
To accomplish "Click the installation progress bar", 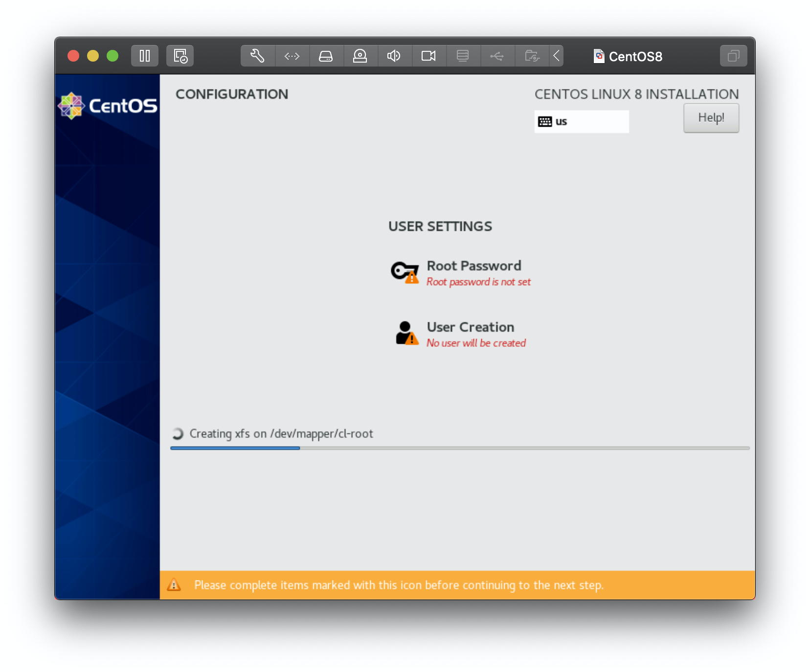I will tap(460, 448).
